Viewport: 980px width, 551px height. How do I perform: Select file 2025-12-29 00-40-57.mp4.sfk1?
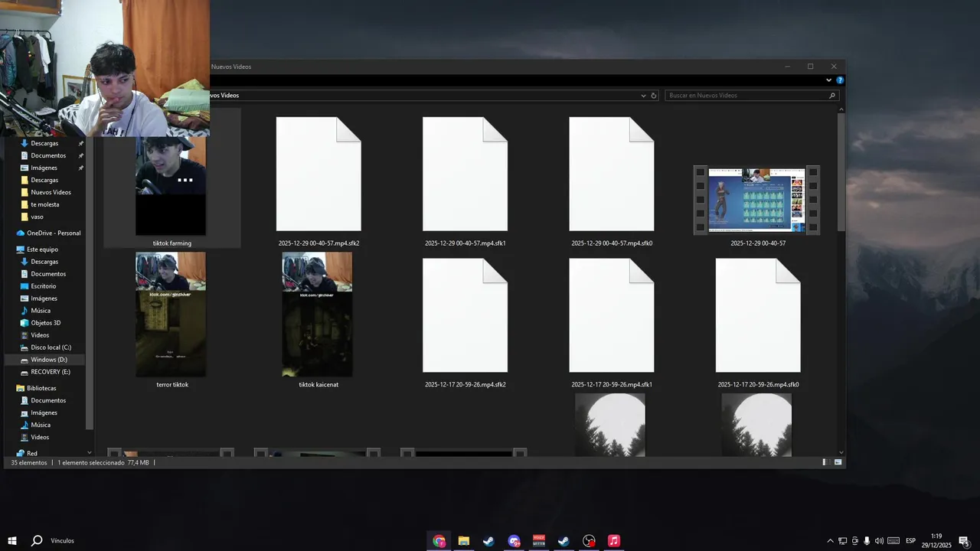[x=465, y=182]
